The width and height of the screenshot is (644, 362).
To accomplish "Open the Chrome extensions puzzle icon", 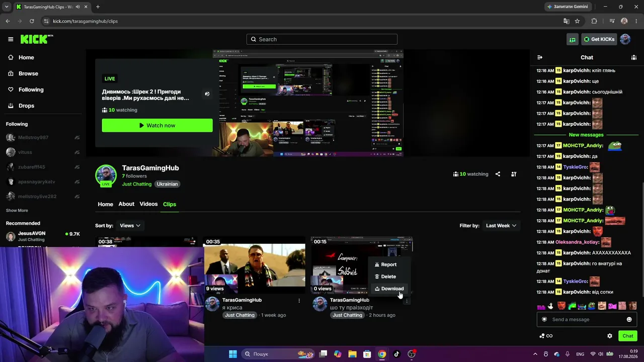I will (x=594, y=21).
